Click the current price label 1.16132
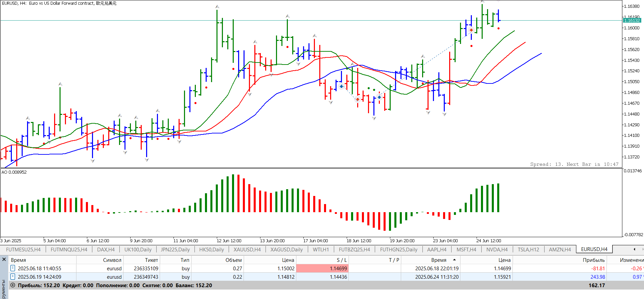644x299 pixels. coord(631,20)
